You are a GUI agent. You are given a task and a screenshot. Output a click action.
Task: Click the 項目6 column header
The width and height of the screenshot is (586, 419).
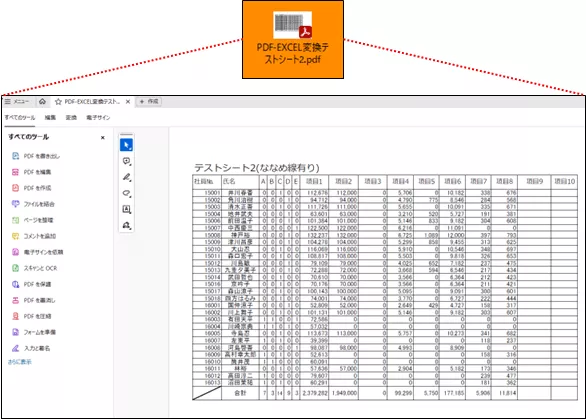(x=452, y=181)
